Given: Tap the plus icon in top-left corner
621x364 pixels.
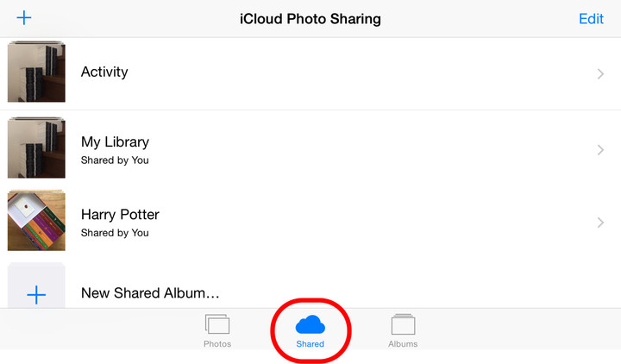Looking at the screenshot, I should 24,18.
